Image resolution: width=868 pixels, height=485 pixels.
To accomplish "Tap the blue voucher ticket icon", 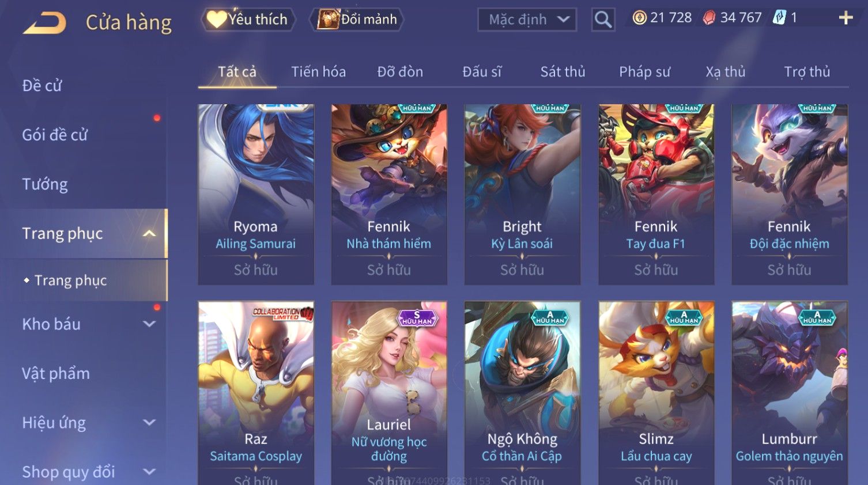I will coord(779,18).
